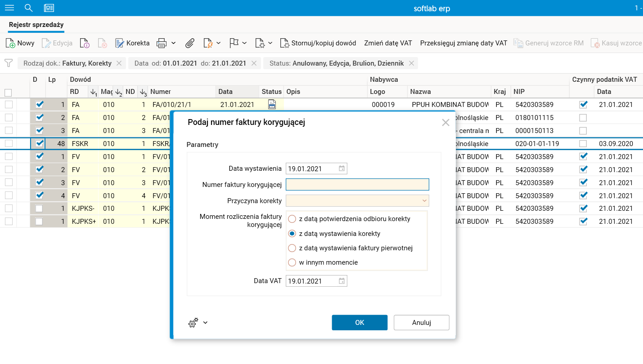Switch to Rejestr sprzedaży tab
Viewport: 643px width, 364px height.
[x=36, y=25]
